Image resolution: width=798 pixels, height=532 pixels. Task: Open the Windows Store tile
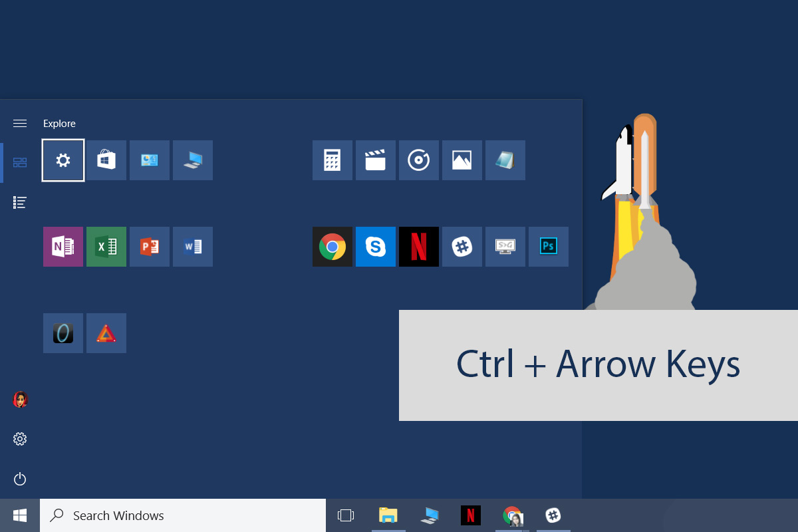pyautogui.click(x=106, y=160)
